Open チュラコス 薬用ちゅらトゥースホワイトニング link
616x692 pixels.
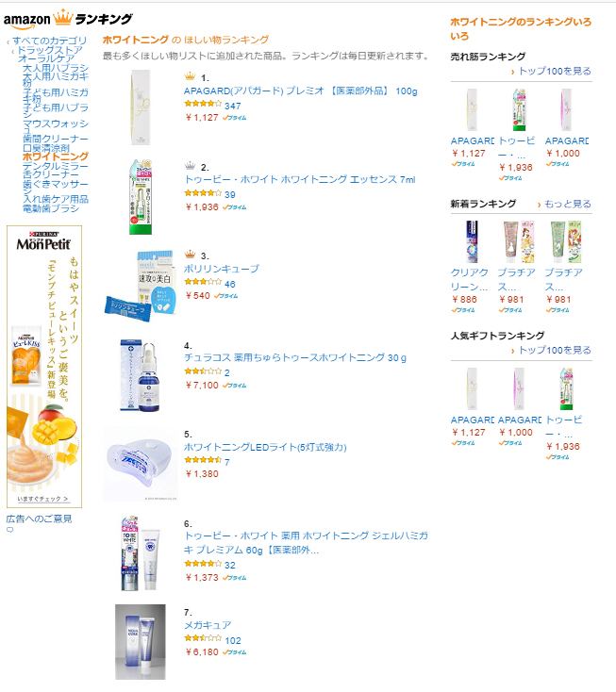point(295,358)
